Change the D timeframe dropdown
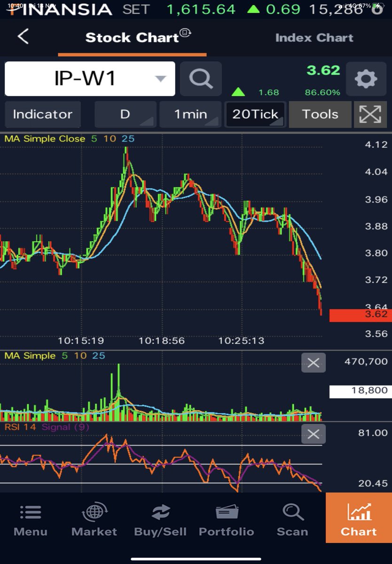 point(125,114)
